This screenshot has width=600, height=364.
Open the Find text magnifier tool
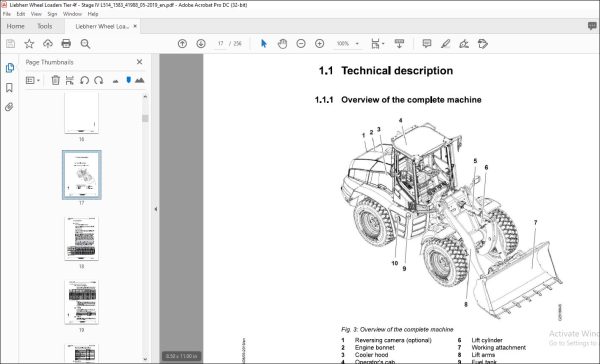[x=85, y=44]
